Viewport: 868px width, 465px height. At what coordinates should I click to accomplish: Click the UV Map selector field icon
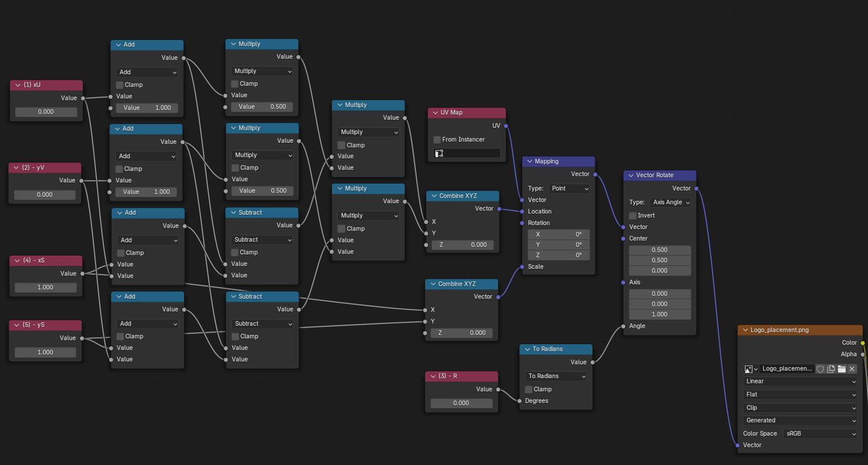tap(439, 153)
